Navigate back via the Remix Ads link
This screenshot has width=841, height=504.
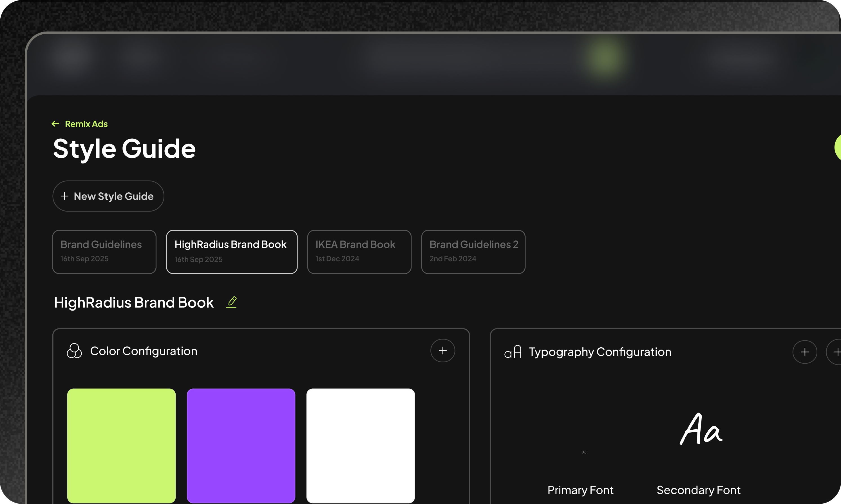click(86, 124)
